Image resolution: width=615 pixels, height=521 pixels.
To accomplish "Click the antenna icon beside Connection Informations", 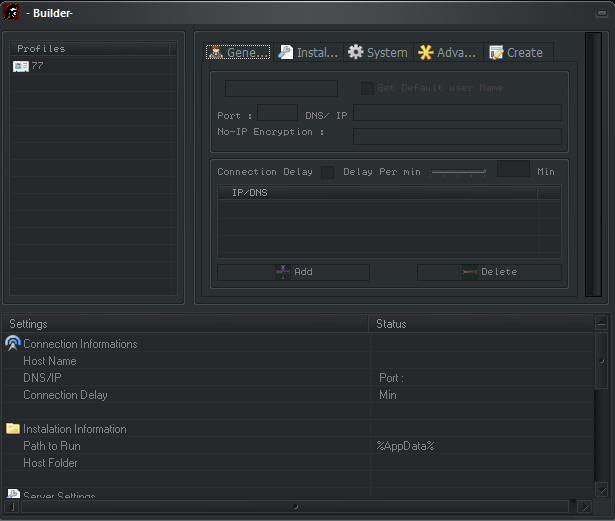I will (x=13, y=343).
